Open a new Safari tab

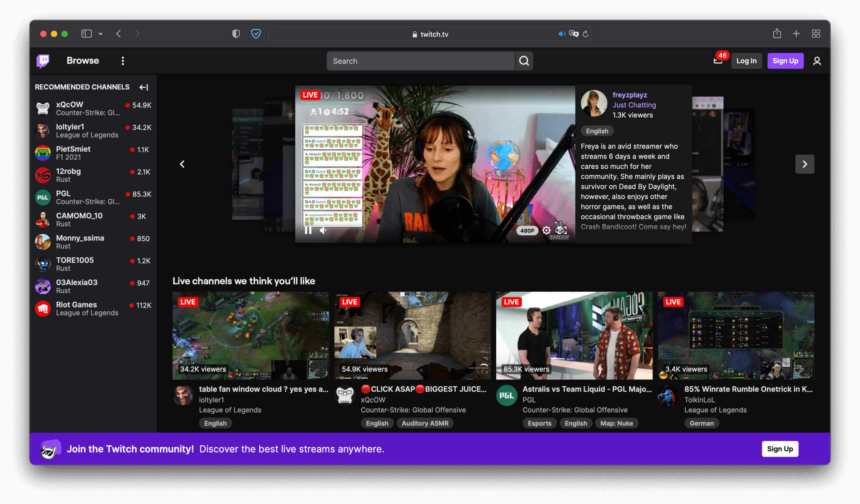pyautogui.click(x=796, y=34)
